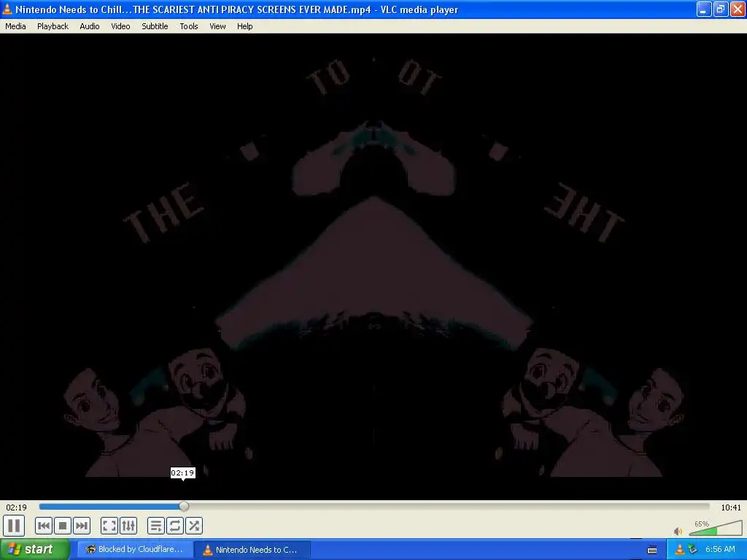Open the Video menu
This screenshot has width=747, height=560.
[120, 26]
